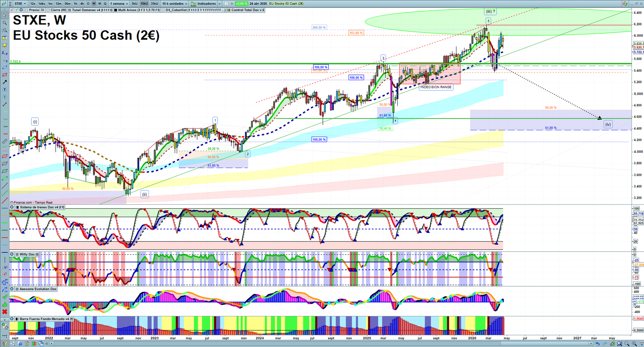Switch to the 4h timeframe

(82, 4)
